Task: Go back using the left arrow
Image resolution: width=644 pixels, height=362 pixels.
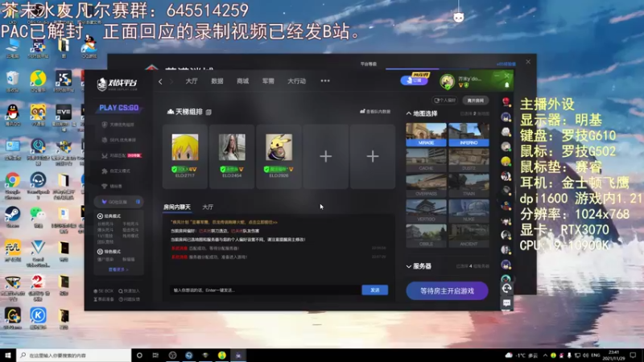Action: [x=160, y=81]
